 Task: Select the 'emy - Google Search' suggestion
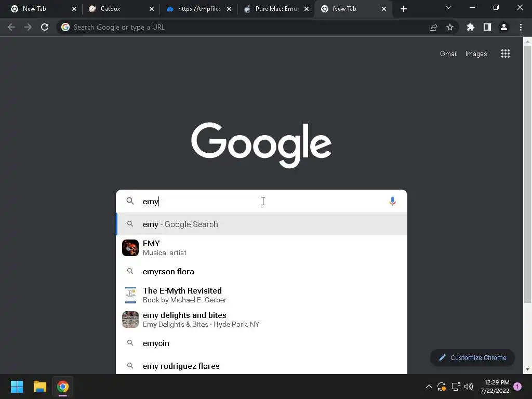261,224
